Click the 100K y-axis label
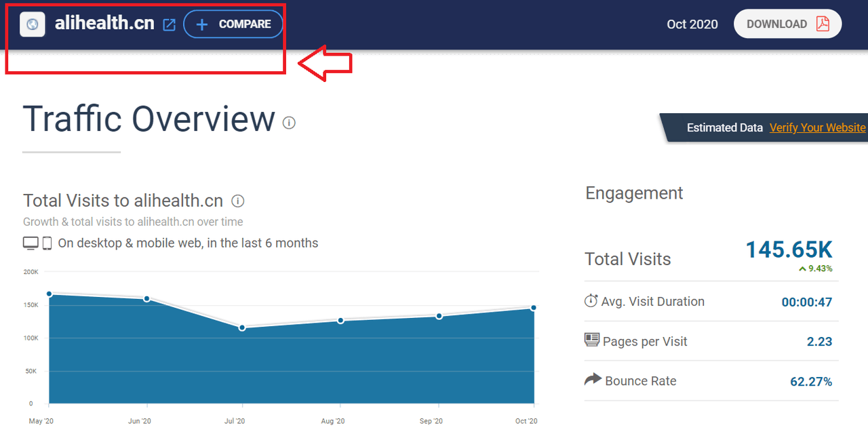The width and height of the screenshot is (868, 440). 31,338
